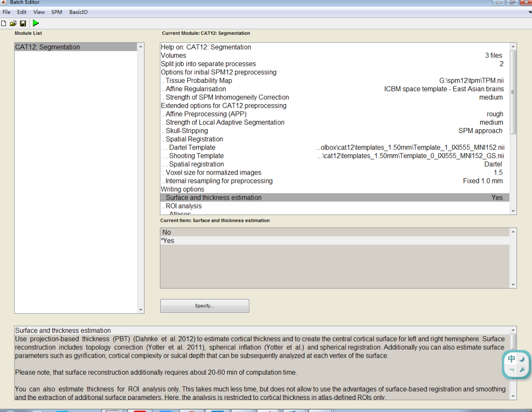
Task: Select Internal resampling for preprocessing row
Action: point(335,181)
